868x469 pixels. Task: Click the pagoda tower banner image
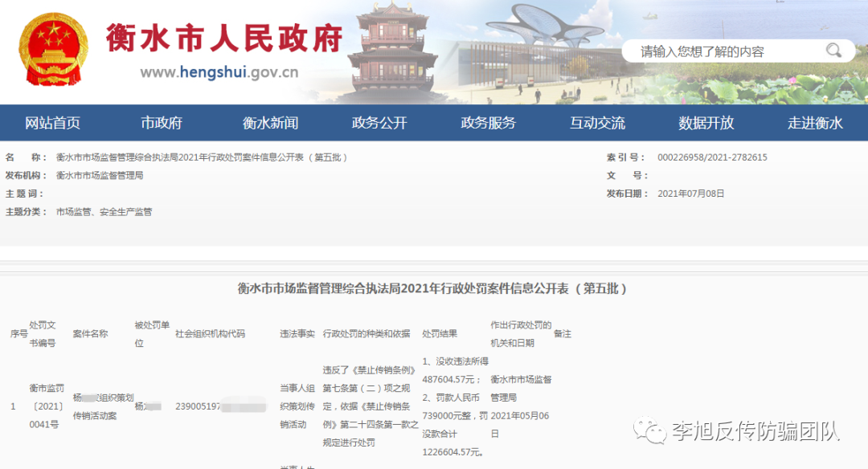392,48
